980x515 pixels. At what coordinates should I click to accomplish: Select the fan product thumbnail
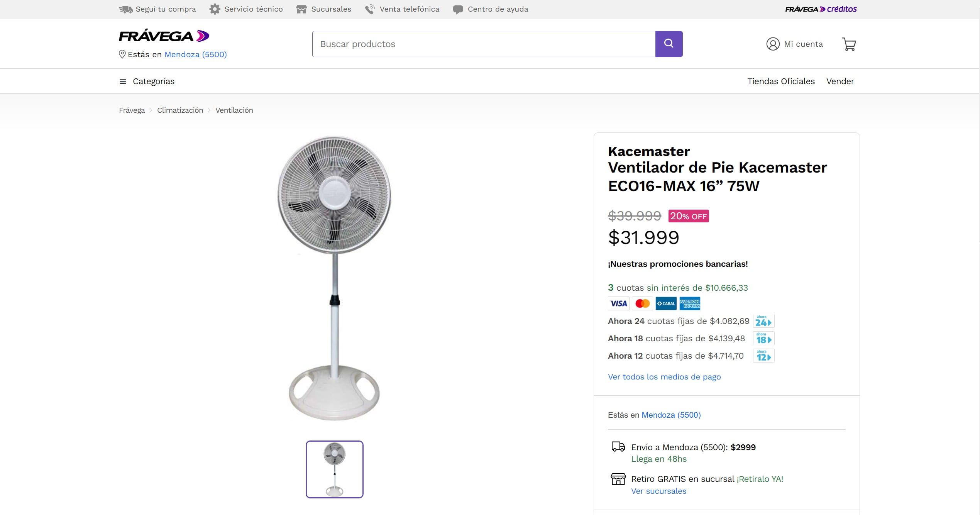click(x=334, y=469)
